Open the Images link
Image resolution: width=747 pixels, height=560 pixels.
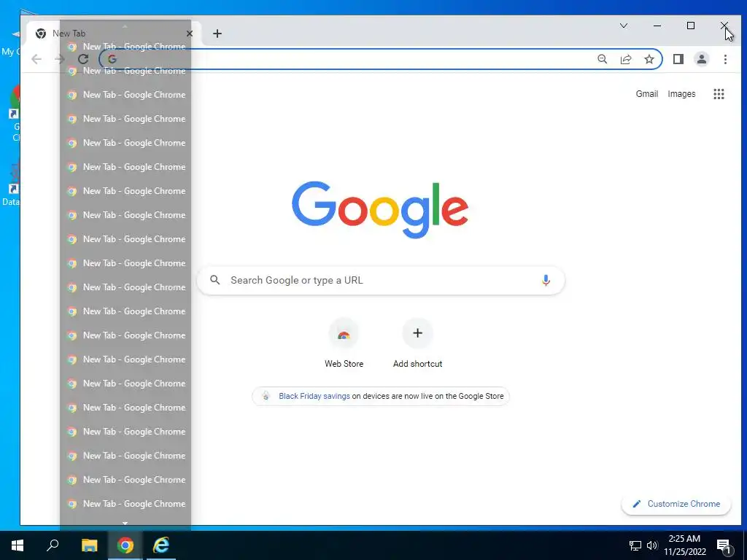681,94
